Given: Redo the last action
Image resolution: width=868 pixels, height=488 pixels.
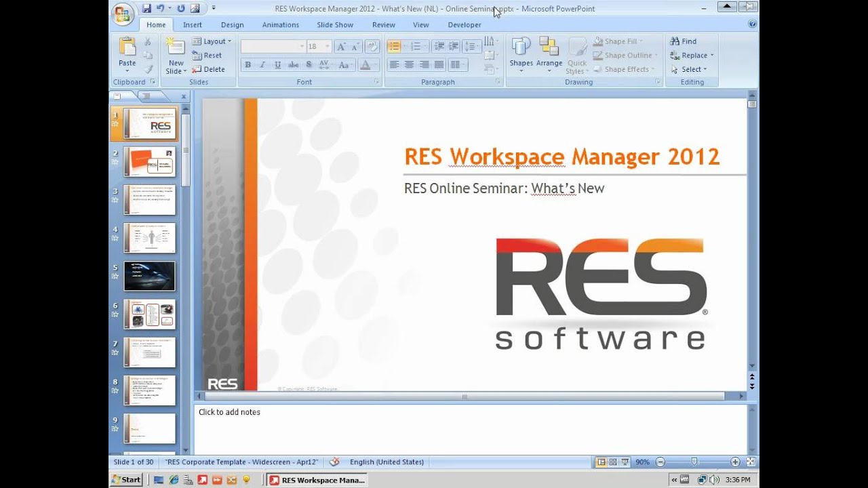Looking at the screenshot, I should click(x=181, y=8).
